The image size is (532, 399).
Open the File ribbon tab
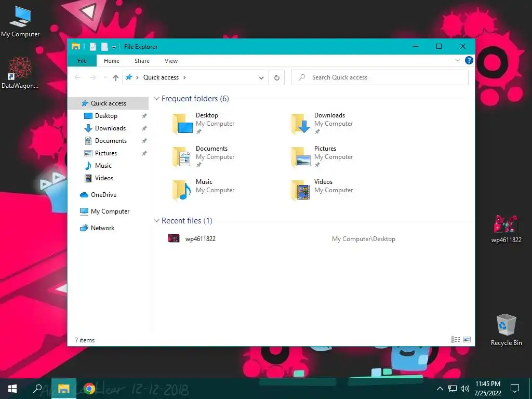pos(82,61)
